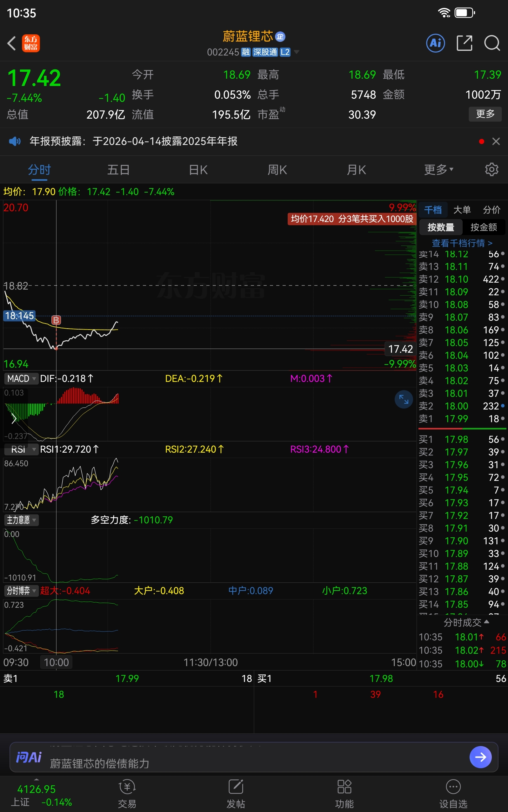Tap the announcement speaker icon
This screenshot has height=812, width=508.
click(15, 141)
